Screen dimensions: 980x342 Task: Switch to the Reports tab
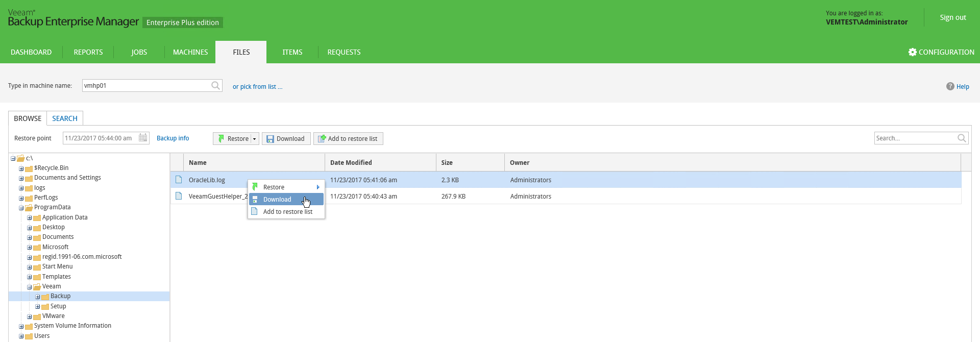pos(88,52)
